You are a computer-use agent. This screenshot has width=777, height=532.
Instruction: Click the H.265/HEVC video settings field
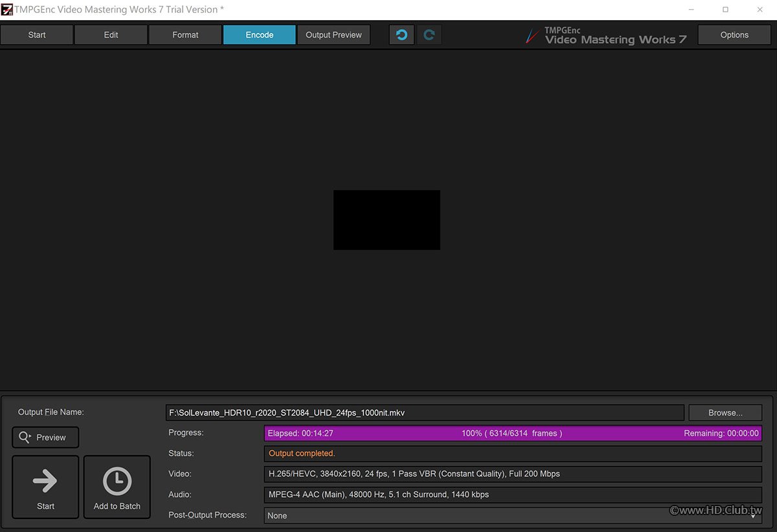(x=512, y=474)
